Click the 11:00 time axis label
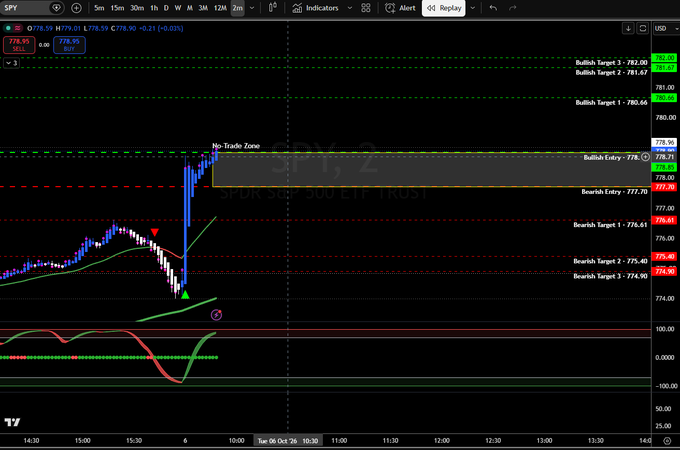The image size is (680, 450). coord(339,441)
